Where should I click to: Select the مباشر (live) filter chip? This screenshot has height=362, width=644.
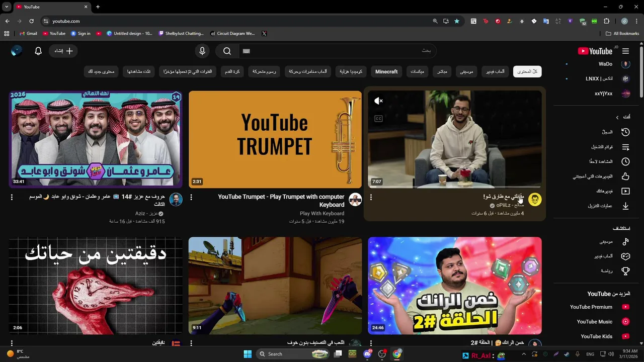pyautogui.click(x=442, y=71)
